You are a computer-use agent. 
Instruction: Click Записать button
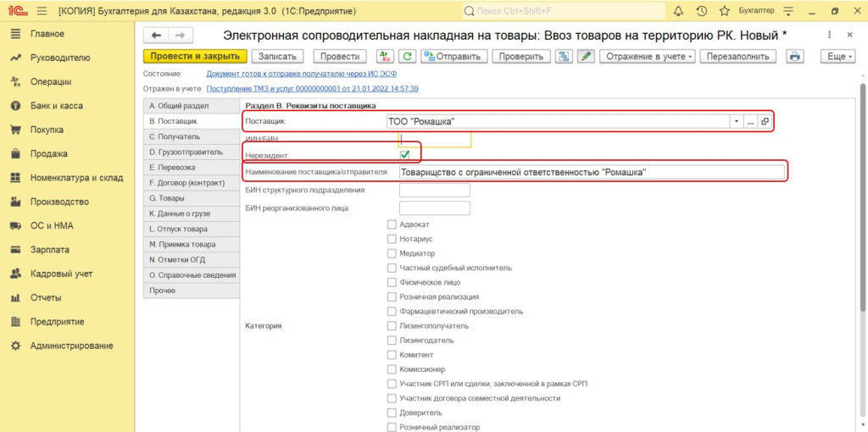point(278,57)
